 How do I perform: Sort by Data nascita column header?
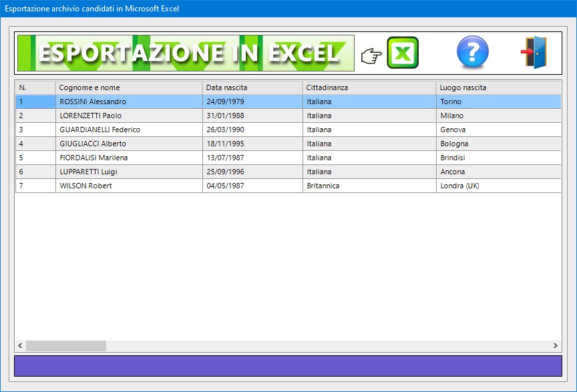click(x=252, y=87)
